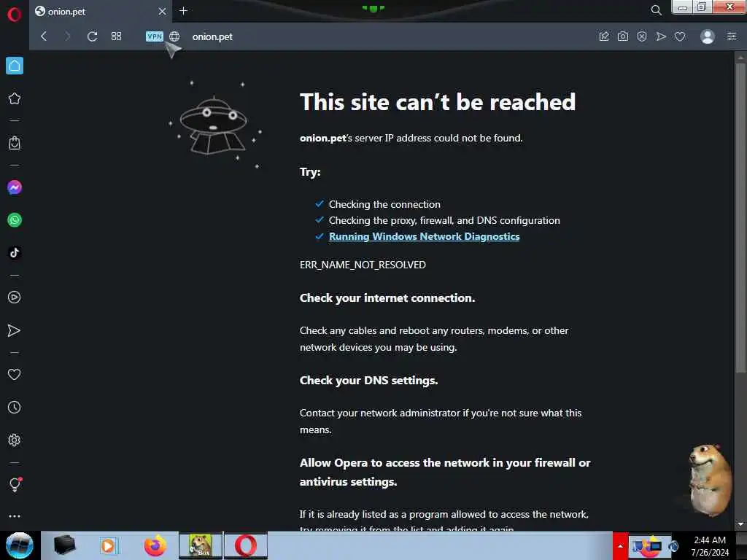
Task: Add page to bookmarks with heart in toolbar
Action: coord(680,36)
